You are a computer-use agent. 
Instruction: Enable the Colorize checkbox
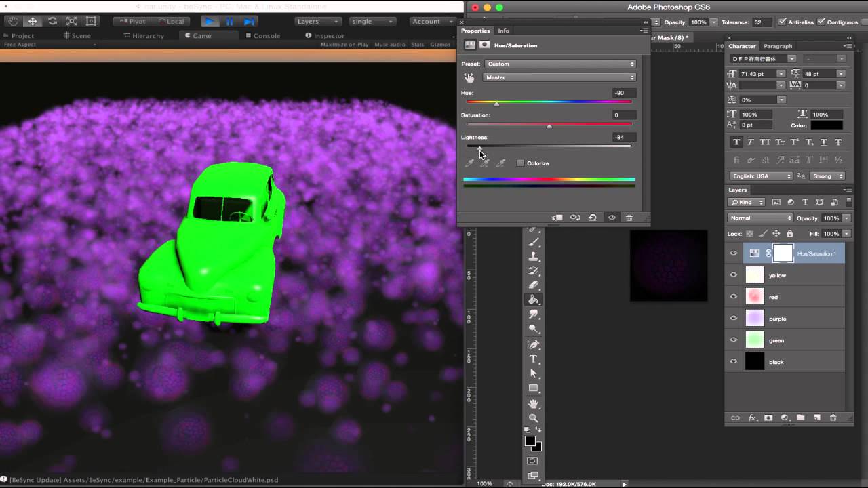(x=520, y=163)
